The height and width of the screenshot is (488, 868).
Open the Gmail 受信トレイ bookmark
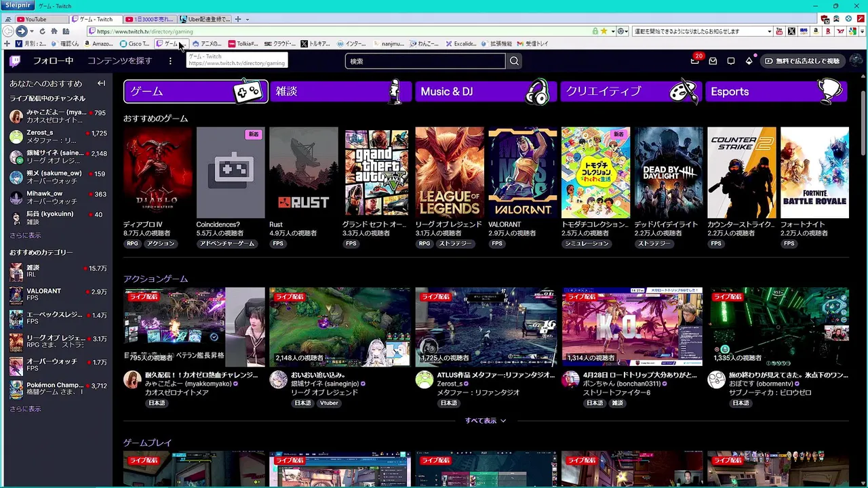[532, 44]
